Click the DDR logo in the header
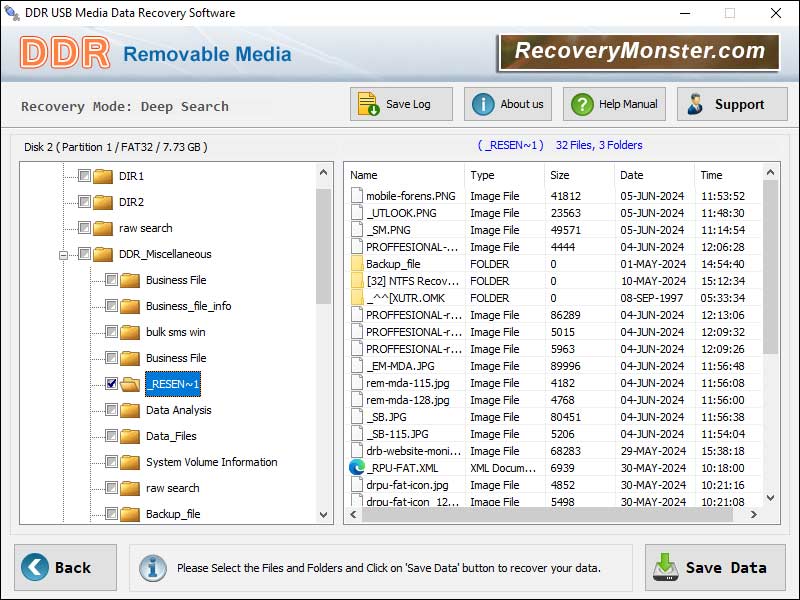Viewport: 800px width, 600px height. [x=62, y=52]
